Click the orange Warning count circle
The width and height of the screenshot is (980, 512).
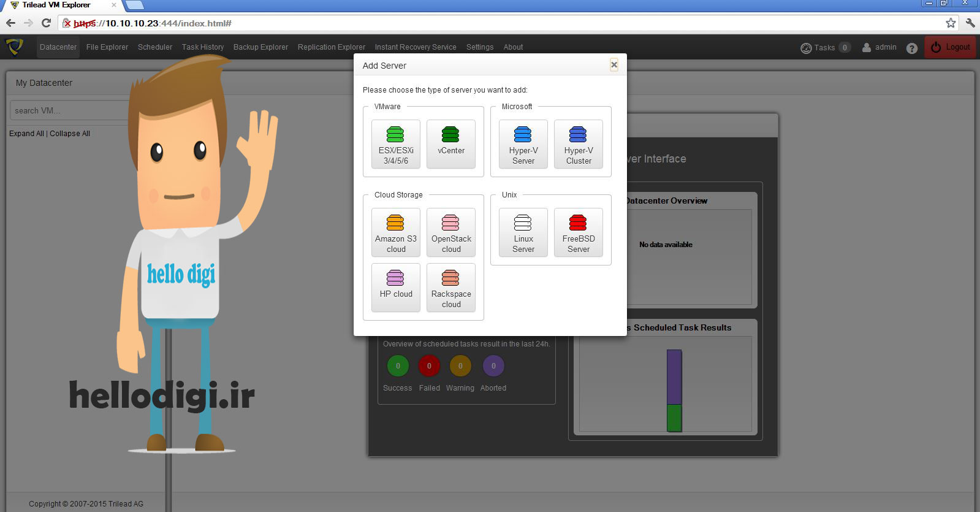point(460,366)
